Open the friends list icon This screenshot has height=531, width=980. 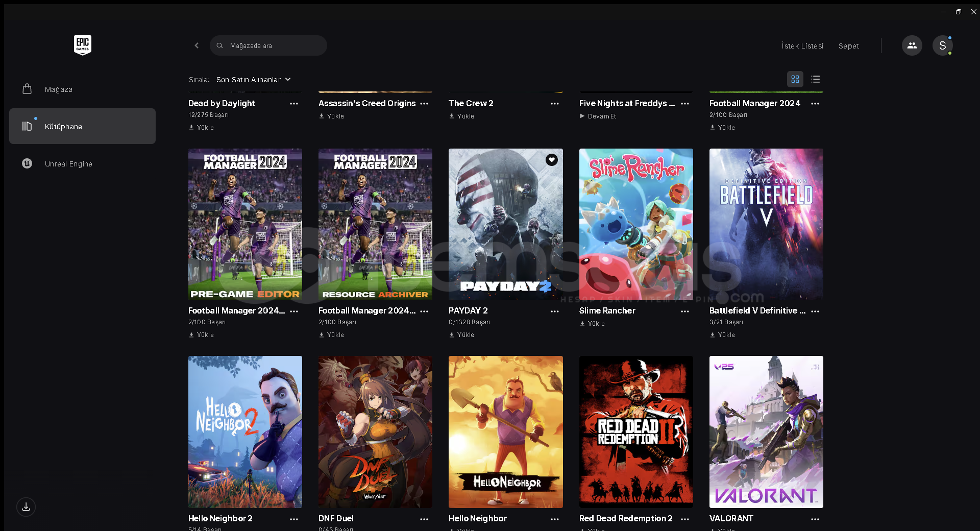(x=912, y=45)
